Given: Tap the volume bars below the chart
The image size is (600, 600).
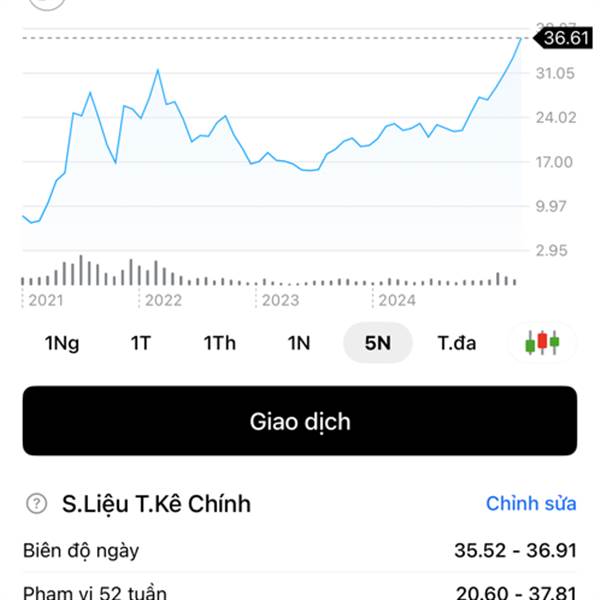Looking at the screenshot, I should tap(270, 274).
